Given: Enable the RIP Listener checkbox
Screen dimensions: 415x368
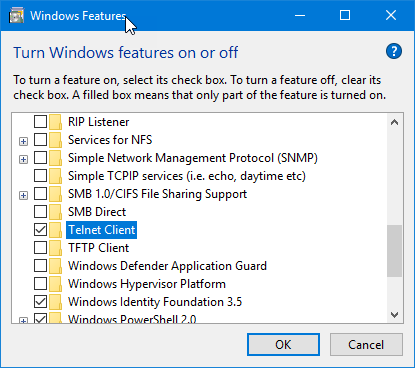Looking at the screenshot, I should click(x=40, y=122).
